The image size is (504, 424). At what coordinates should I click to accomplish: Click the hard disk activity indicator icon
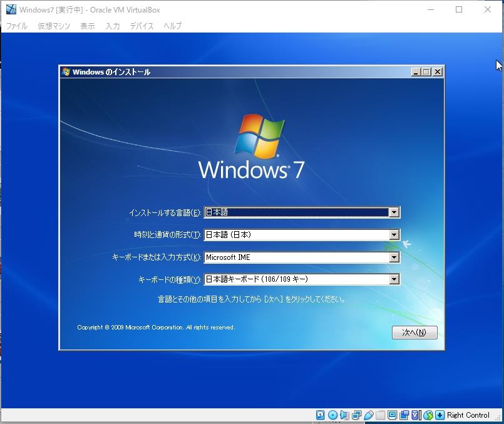pyautogui.click(x=320, y=415)
